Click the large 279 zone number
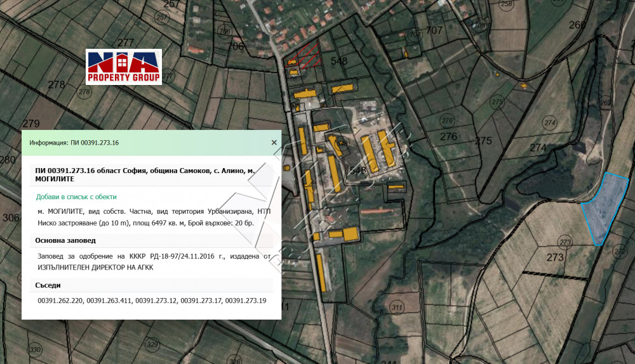This screenshot has width=635, height=364. (30, 124)
